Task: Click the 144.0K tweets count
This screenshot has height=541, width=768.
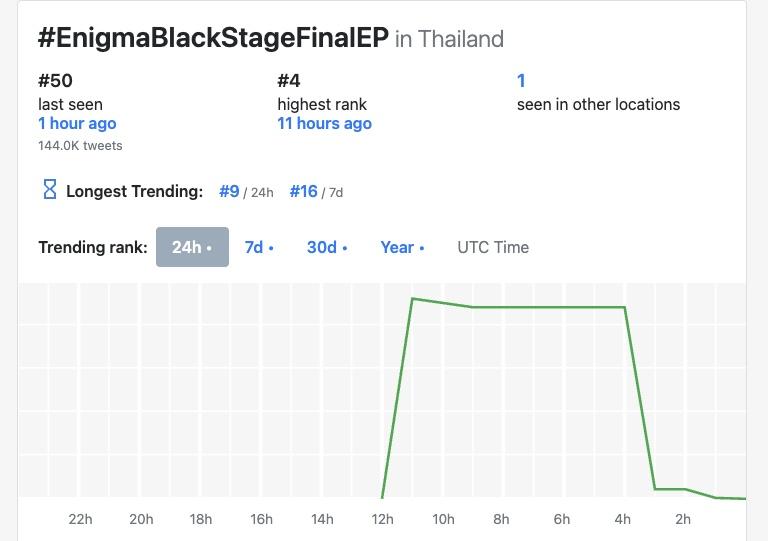Action: pyautogui.click(x=80, y=145)
